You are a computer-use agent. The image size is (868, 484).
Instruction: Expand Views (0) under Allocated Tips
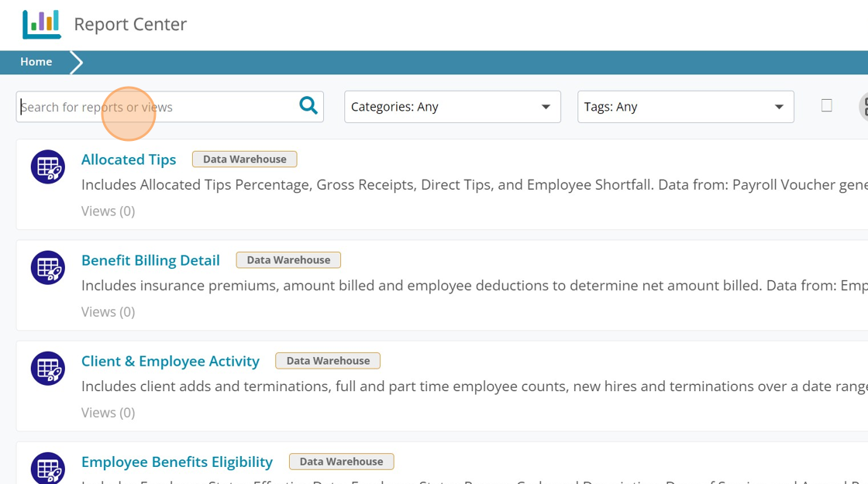(108, 211)
